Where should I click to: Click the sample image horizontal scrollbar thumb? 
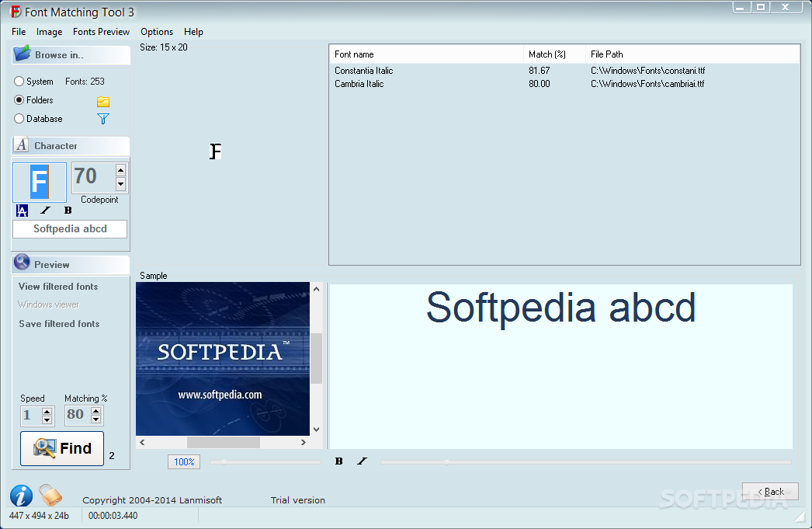[x=224, y=443]
